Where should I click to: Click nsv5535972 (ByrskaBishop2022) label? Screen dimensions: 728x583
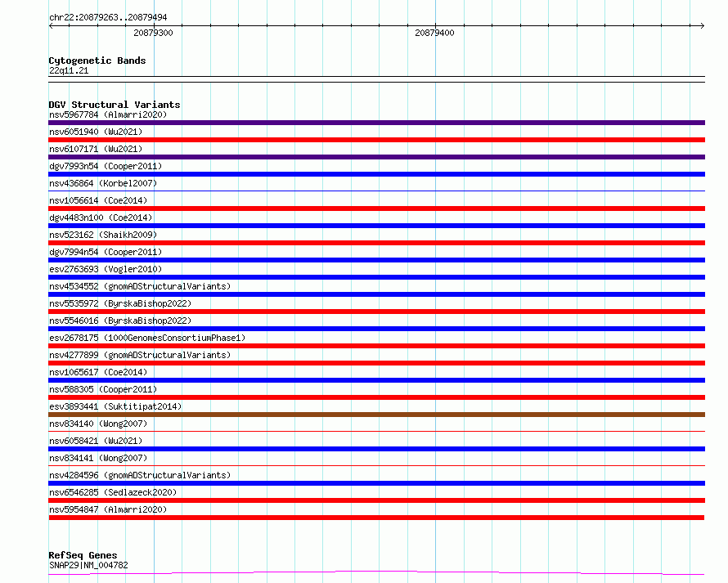(120, 303)
